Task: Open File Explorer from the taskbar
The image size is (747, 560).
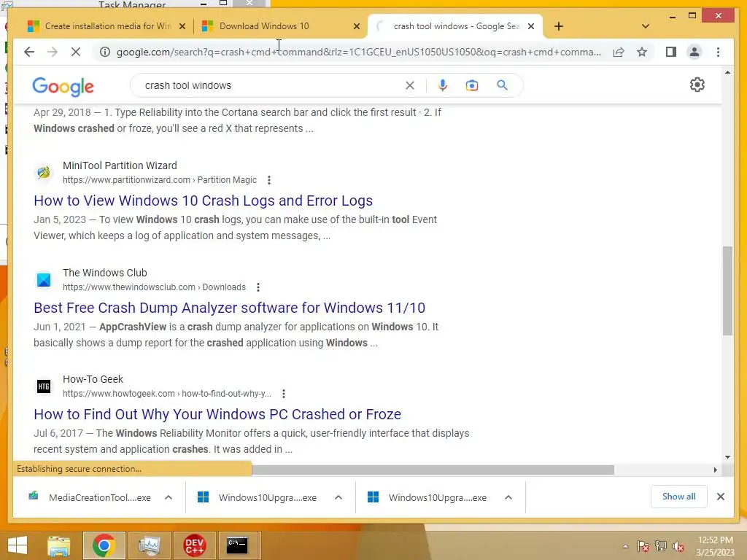Action: [x=58, y=545]
